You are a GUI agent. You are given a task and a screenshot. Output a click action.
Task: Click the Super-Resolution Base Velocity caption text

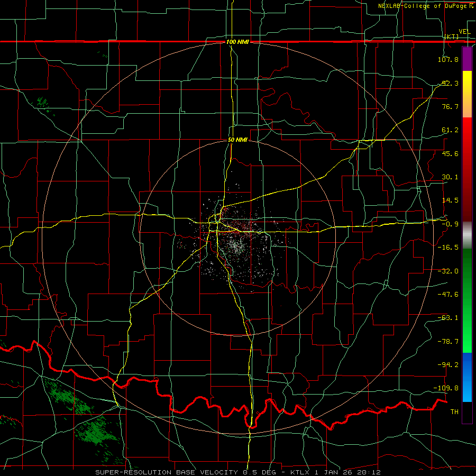click(237, 472)
